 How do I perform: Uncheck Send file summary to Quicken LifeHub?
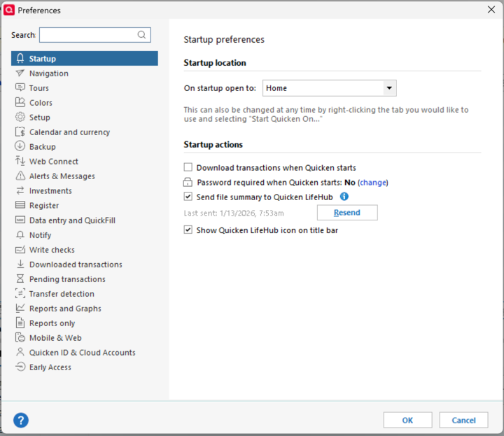tap(188, 197)
